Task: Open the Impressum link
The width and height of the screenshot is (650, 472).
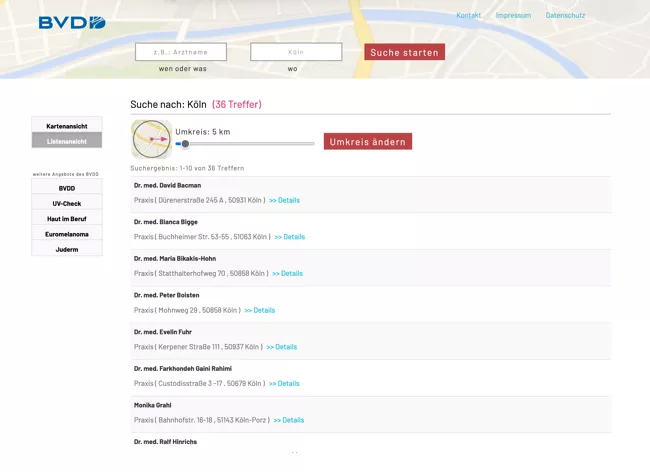Action: point(513,16)
